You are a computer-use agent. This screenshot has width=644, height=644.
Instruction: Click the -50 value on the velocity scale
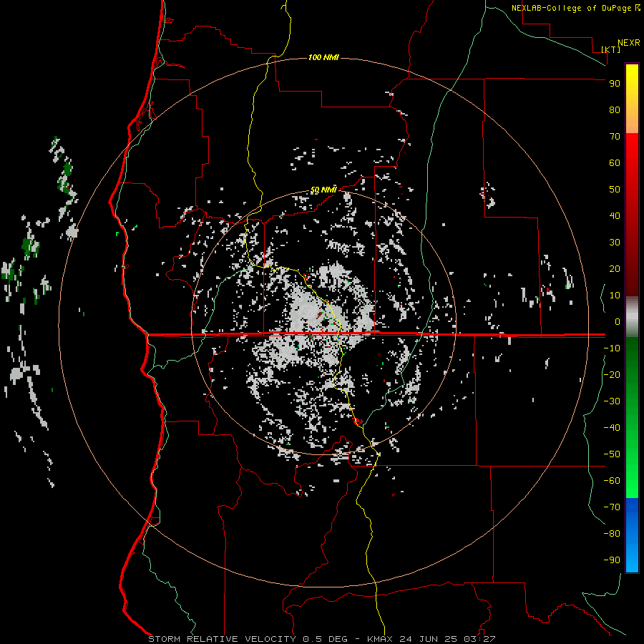point(612,454)
